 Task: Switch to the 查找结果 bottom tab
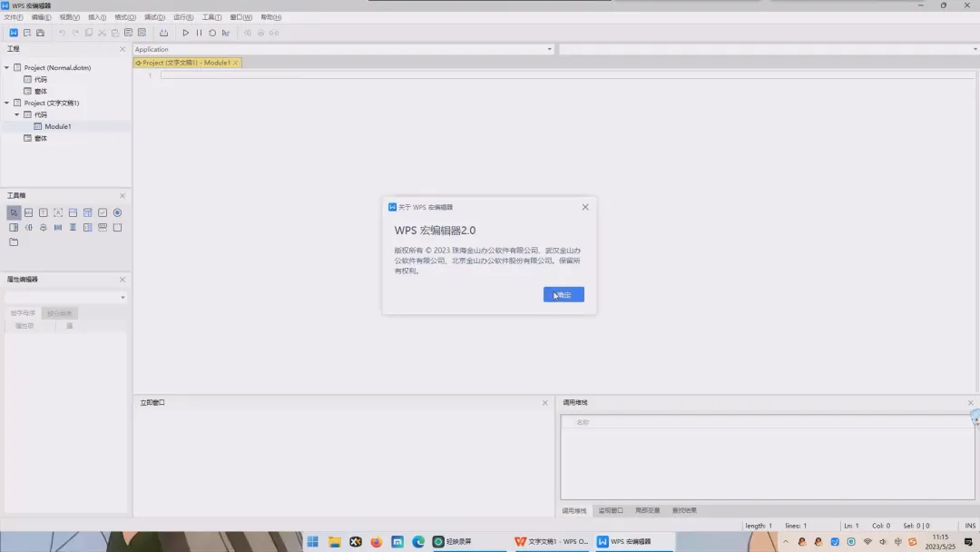coord(684,511)
